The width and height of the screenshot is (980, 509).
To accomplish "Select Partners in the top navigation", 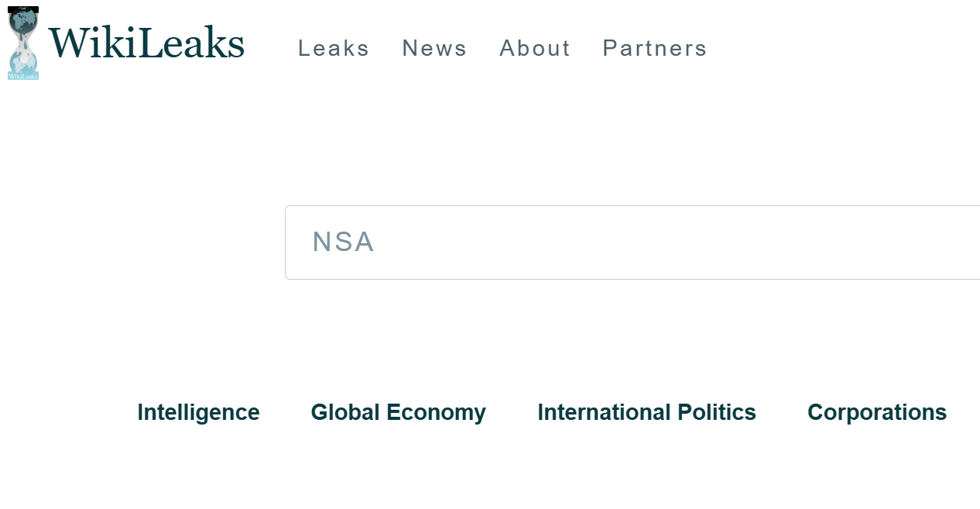I will [x=655, y=48].
